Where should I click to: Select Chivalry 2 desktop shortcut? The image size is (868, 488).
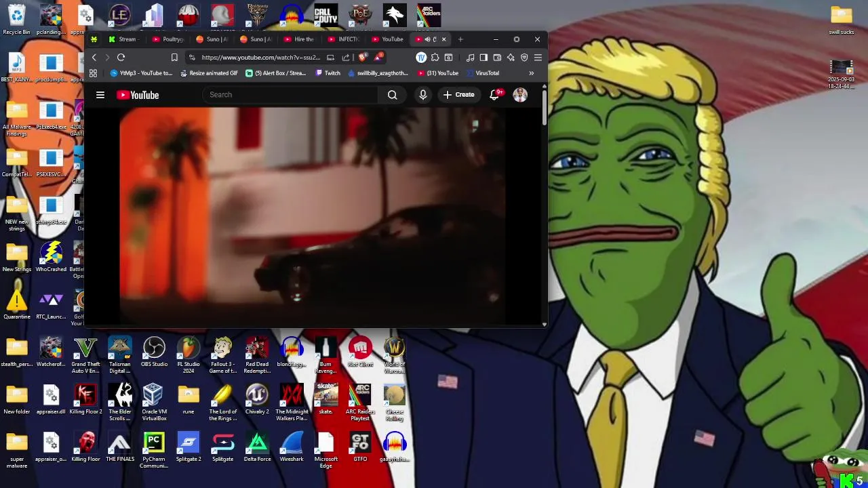point(257,400)
